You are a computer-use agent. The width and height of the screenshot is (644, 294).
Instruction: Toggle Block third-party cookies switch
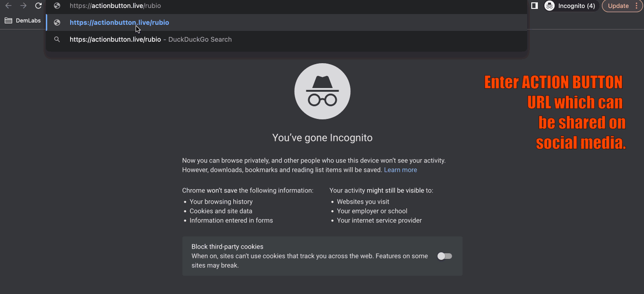click(x=445, y=256)
